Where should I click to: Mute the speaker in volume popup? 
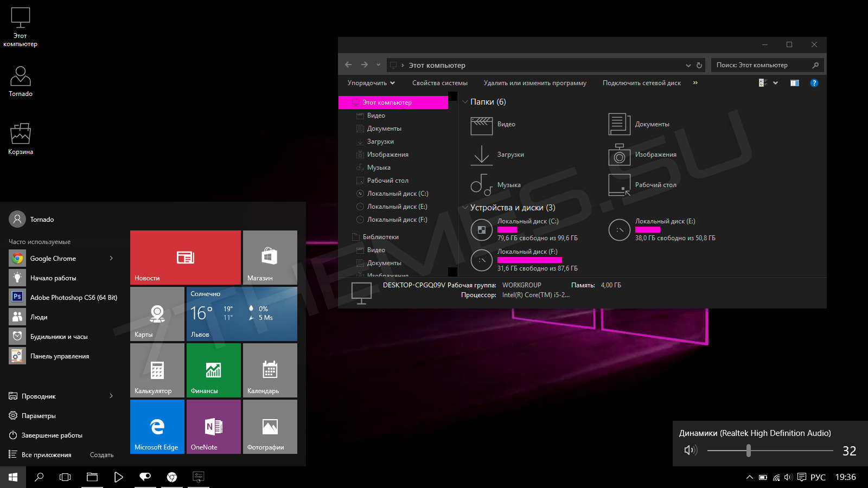[x=690, y=450]
